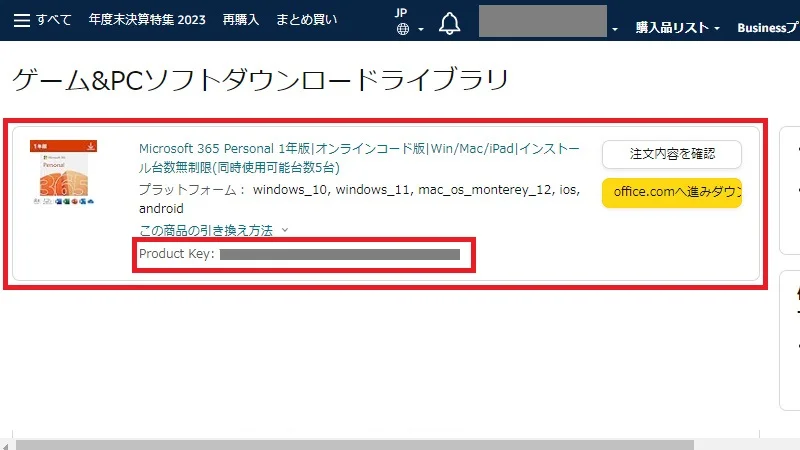Click the プラットフォーム platform list text
Screen dimensions: 800x450
[x=359, y=199]
